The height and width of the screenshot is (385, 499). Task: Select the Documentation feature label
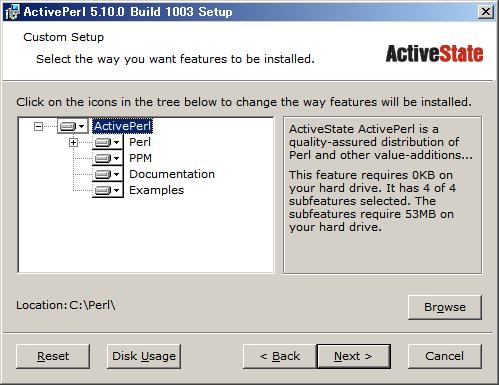[172, 174]
